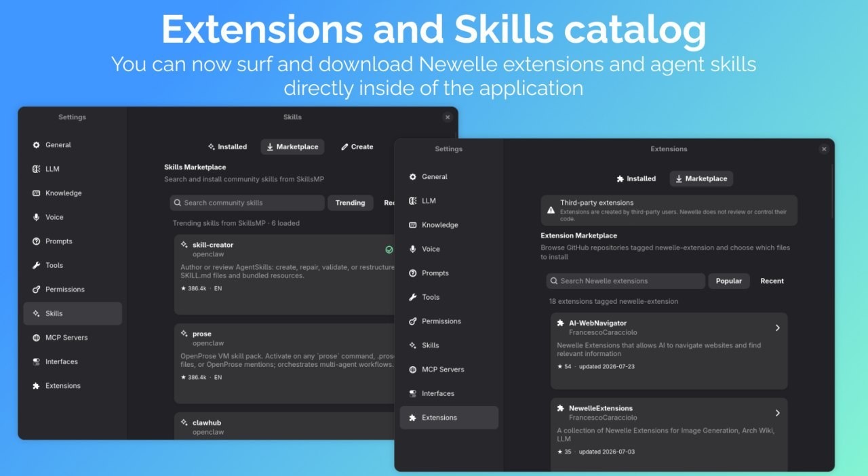Click the puzzle icon on AI-WebNavigator card
Viewport: 868px width, 476px height.
(x=561, y=323)
